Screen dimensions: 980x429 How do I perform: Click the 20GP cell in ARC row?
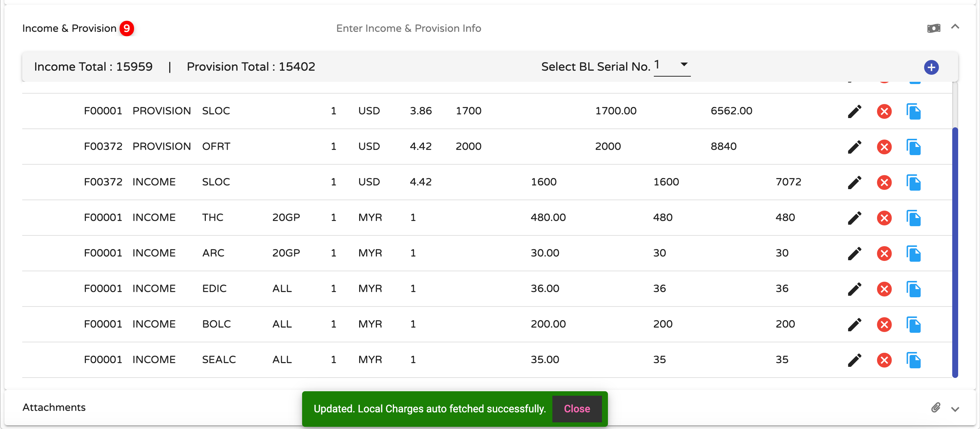point(286,253)
